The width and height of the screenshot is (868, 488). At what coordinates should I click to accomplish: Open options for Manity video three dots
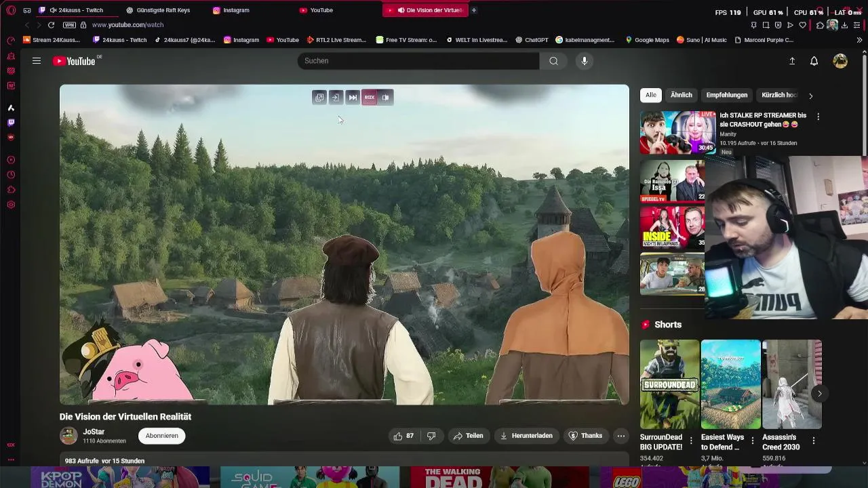818,117
